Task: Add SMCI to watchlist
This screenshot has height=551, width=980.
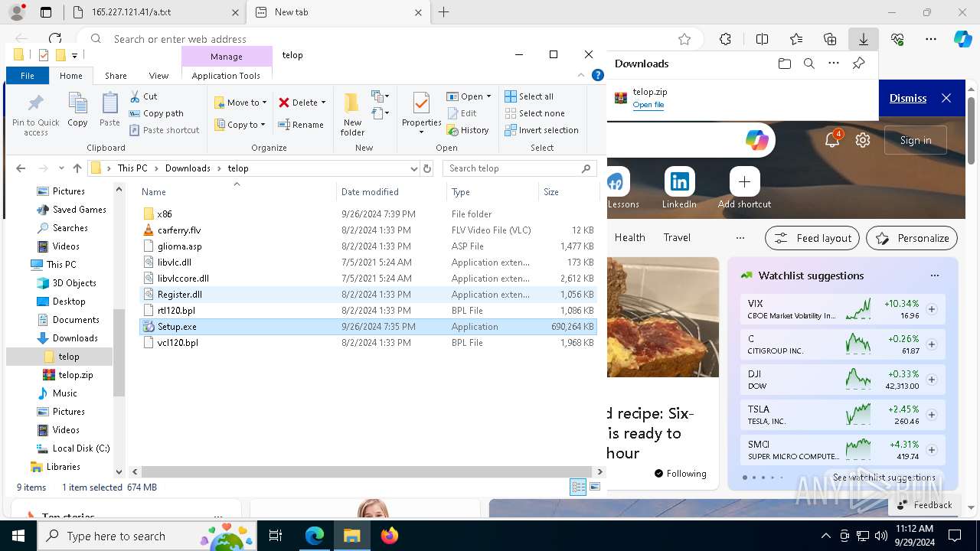Action: (932, 450)
